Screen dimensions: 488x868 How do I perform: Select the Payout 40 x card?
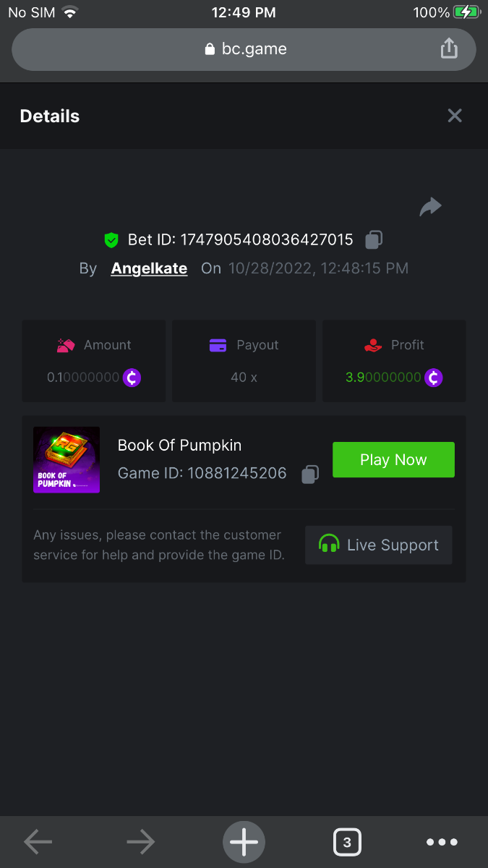tap(244, 361)
